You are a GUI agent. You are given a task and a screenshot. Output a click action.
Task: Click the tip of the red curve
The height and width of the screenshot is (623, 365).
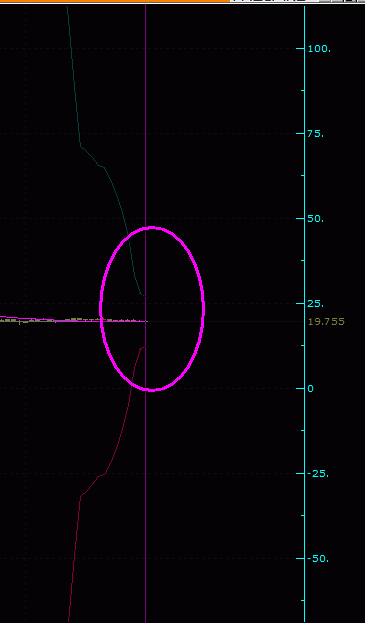point(144,346)
